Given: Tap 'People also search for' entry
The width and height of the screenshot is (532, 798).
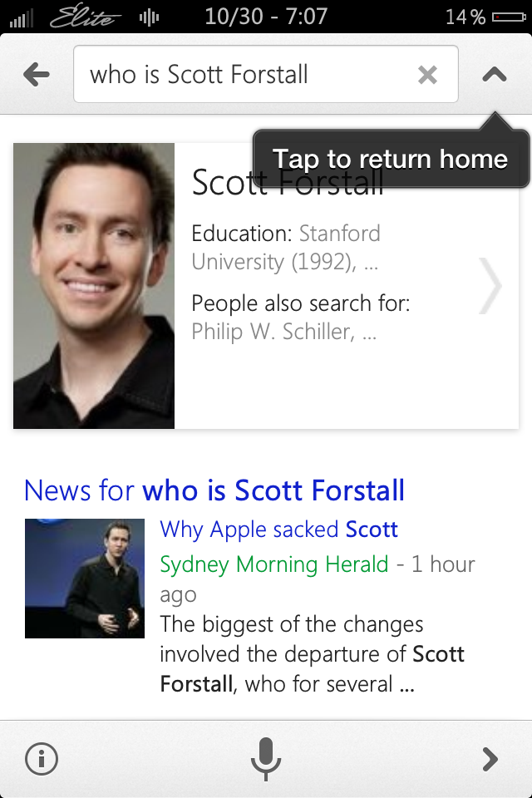Looking at the screenshot, I should (300, 317).
